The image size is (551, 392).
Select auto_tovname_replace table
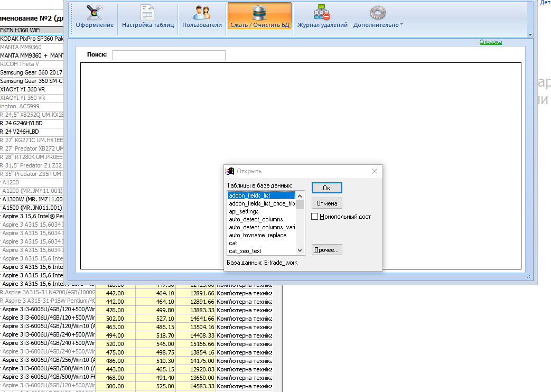click(x=262, y=235)
